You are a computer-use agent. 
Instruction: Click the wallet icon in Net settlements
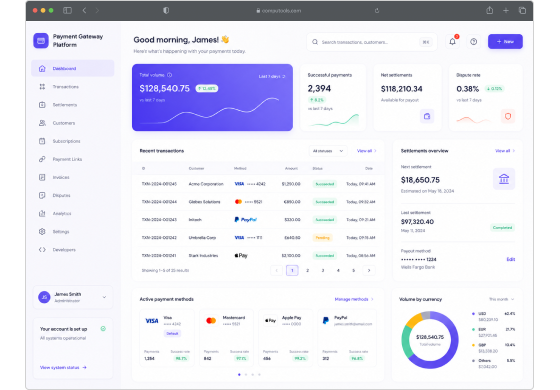tap(427, 116)
